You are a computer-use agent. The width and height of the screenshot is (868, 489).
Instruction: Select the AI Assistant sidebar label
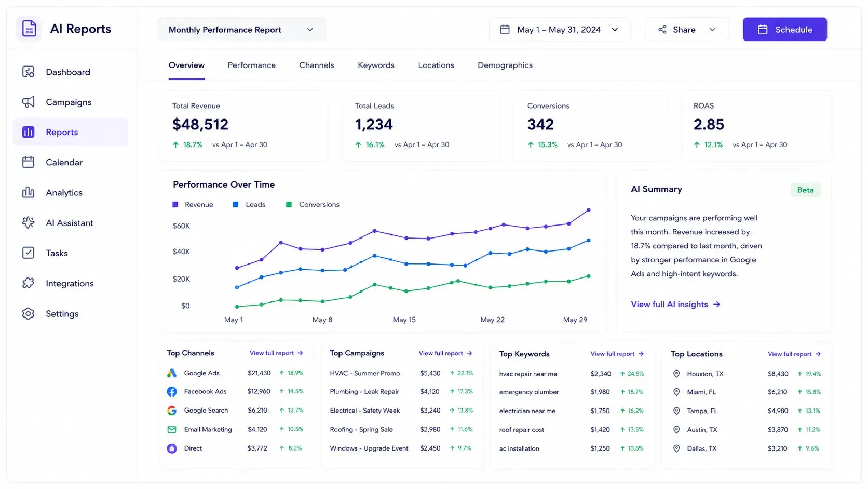click(x=70, y=223)
